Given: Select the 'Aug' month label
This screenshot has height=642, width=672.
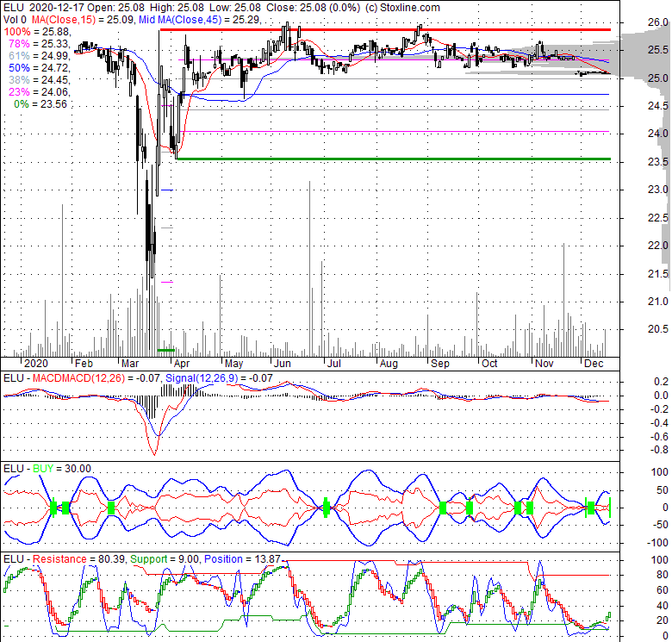Looking at the screenshot, I should [389, 364].
